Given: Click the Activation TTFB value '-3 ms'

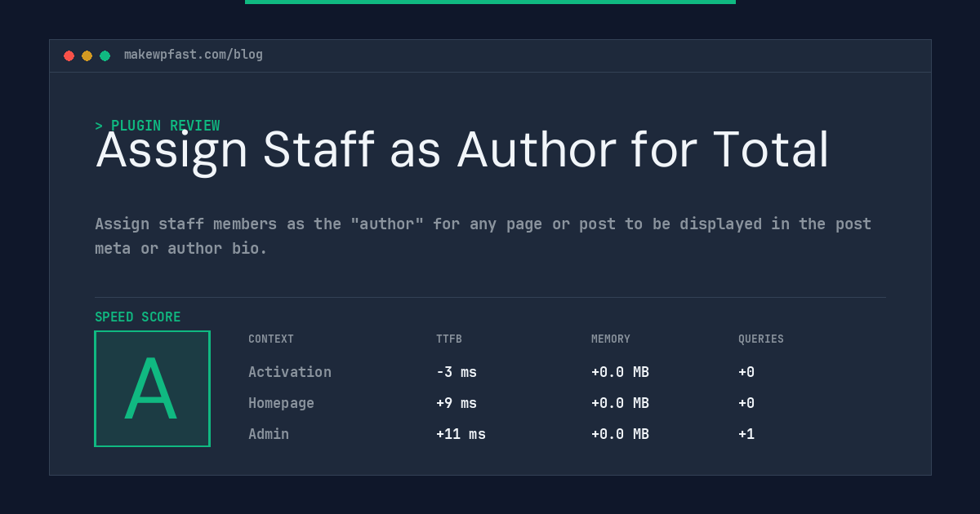Looking at the screenshot, I should coord(457,372).
